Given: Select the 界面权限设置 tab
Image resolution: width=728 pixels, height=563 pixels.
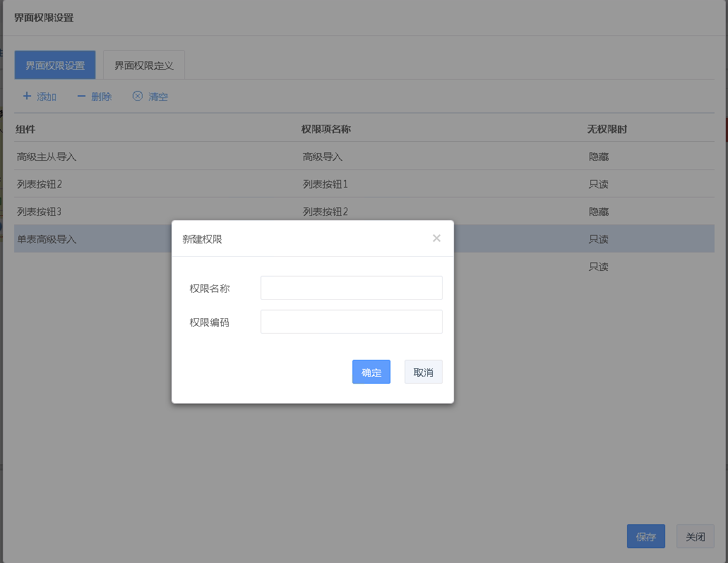Looking at the screenshot, I should (55, 66).
